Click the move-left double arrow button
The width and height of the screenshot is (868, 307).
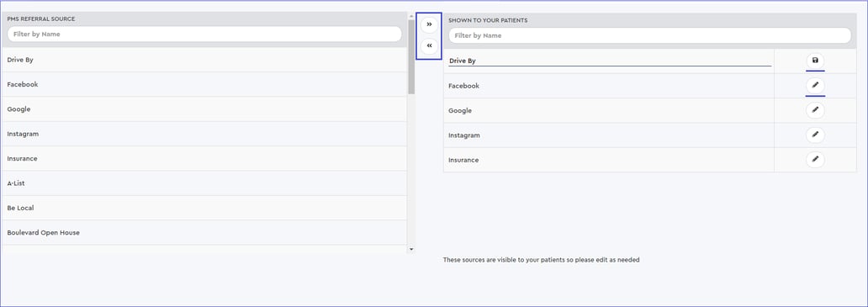click(x=429, y=46)
